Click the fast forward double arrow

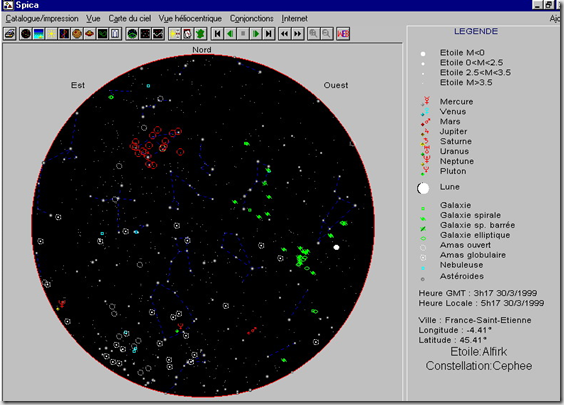coord(297,34)
